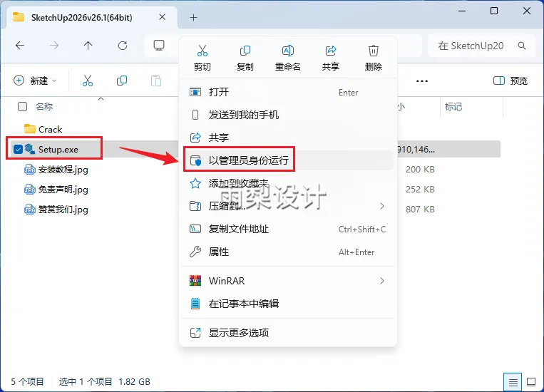The image size is (544, 392).
Task: Click Delete trash icon in context menu
Action: [x=374, y=51]
